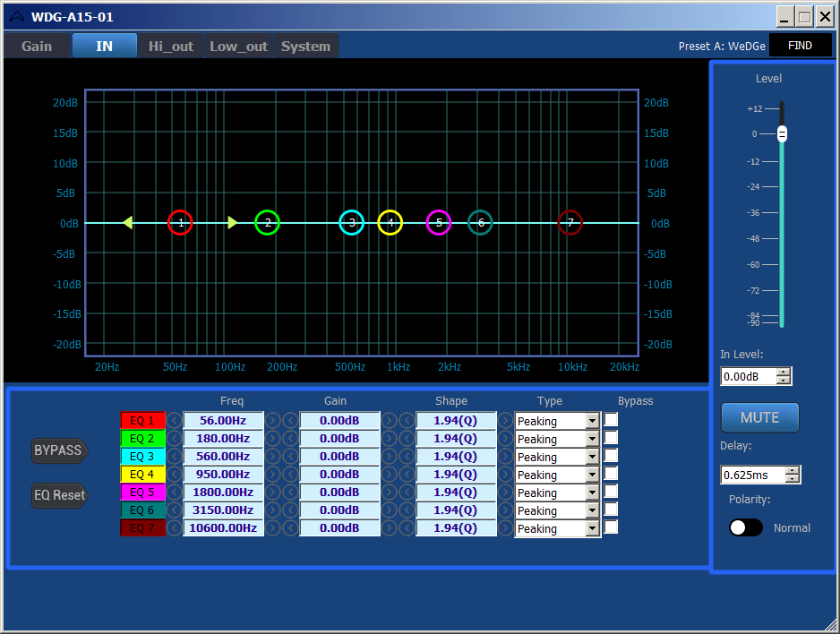Enable bypass checkbox for EQ 7
Screen dimensions: 840x634
(611, 527)
